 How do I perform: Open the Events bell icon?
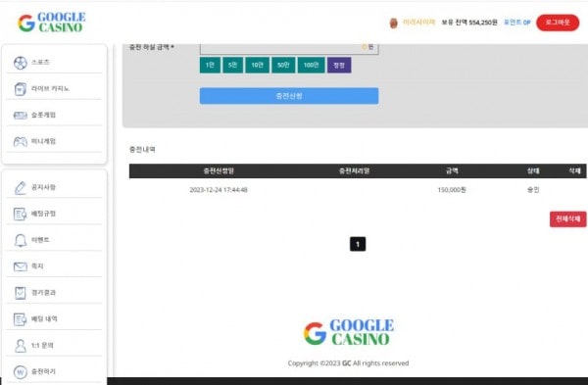(x=21, y=240)
